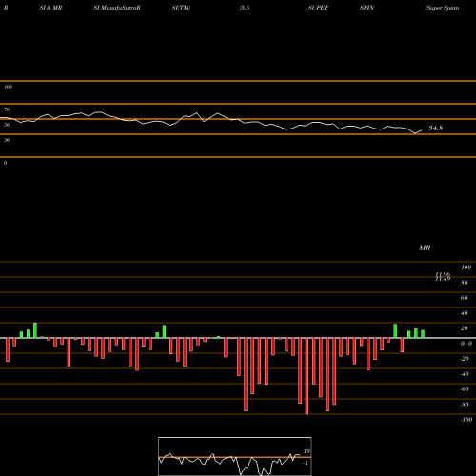Screen dimensions: 476x476
Task: Click the '-40' label on MR axis
Action: click(x=465, y=374)
